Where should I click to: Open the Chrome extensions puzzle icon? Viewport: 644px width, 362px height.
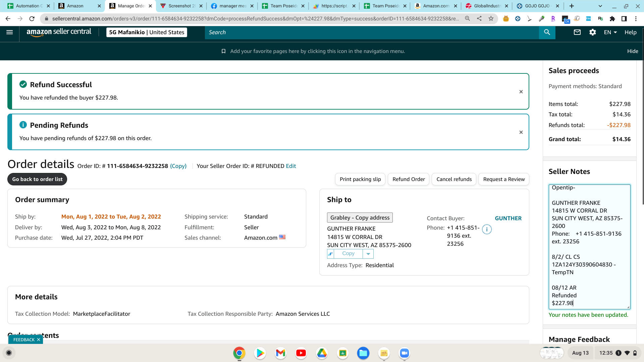pos(612,19)
